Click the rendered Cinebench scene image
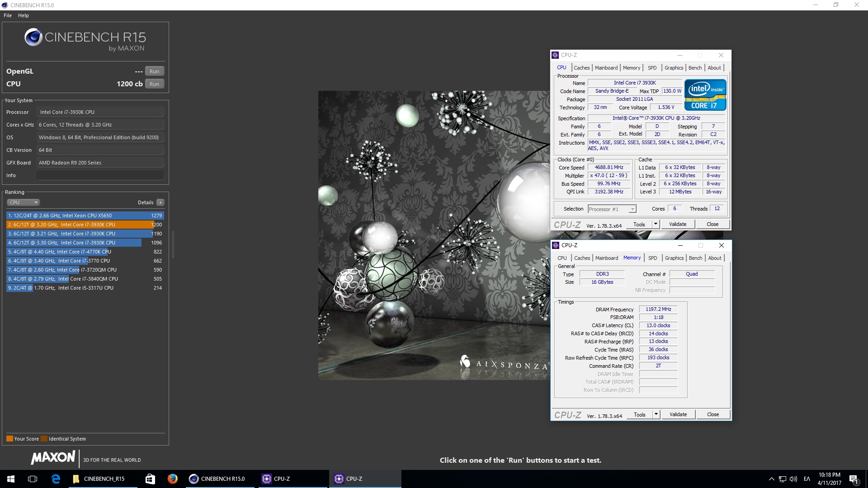This screenshot has width=868, height=488. [434, 235]
